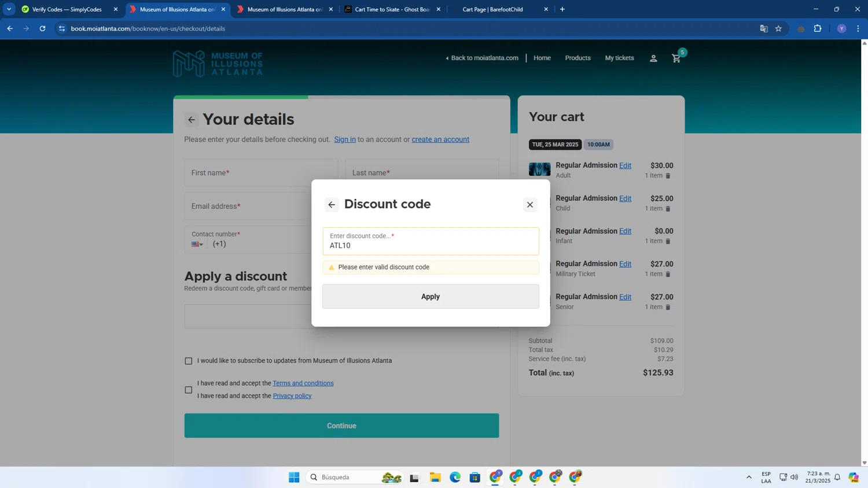Click the Email address field

[248, 206]
